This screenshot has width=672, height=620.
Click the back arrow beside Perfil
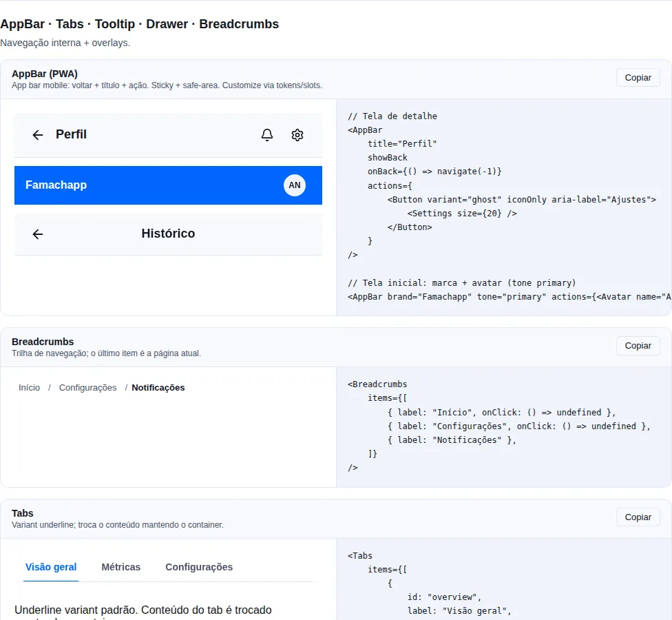point(38,135)
